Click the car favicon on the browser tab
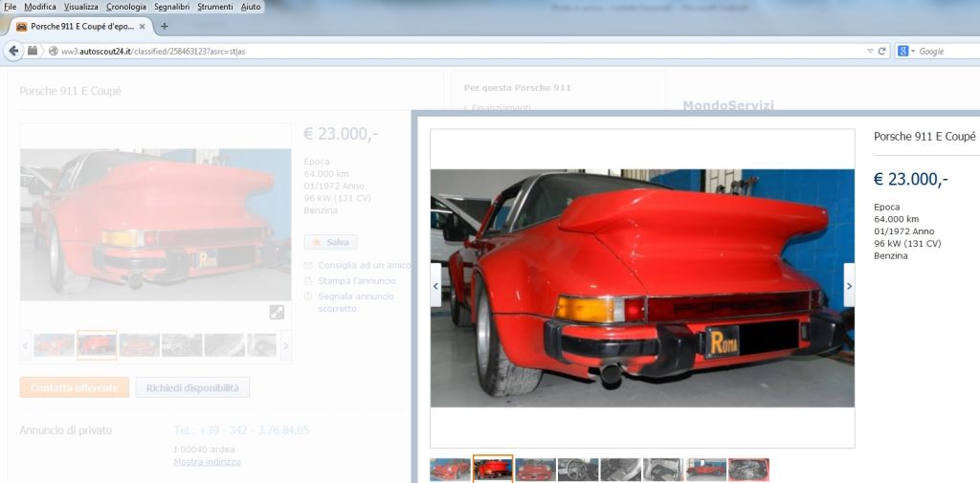This screenshot has width=980, height=483. [x=21, y=26]
